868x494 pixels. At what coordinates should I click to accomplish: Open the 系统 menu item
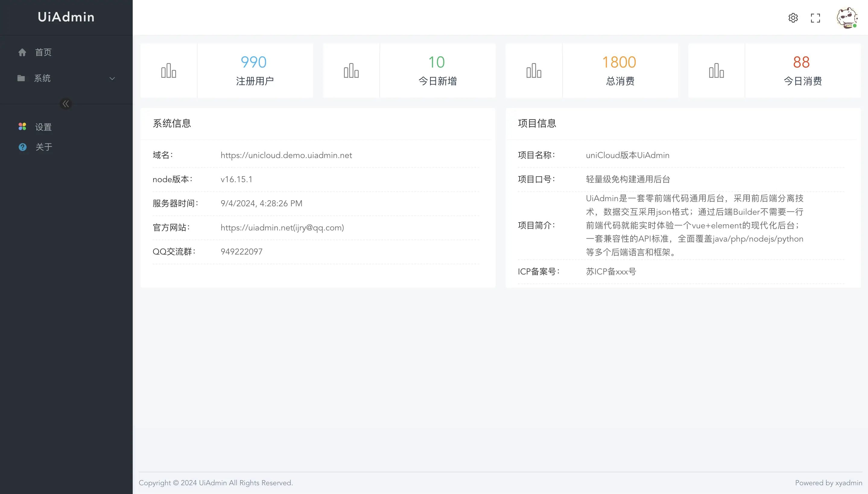(43, 78)
